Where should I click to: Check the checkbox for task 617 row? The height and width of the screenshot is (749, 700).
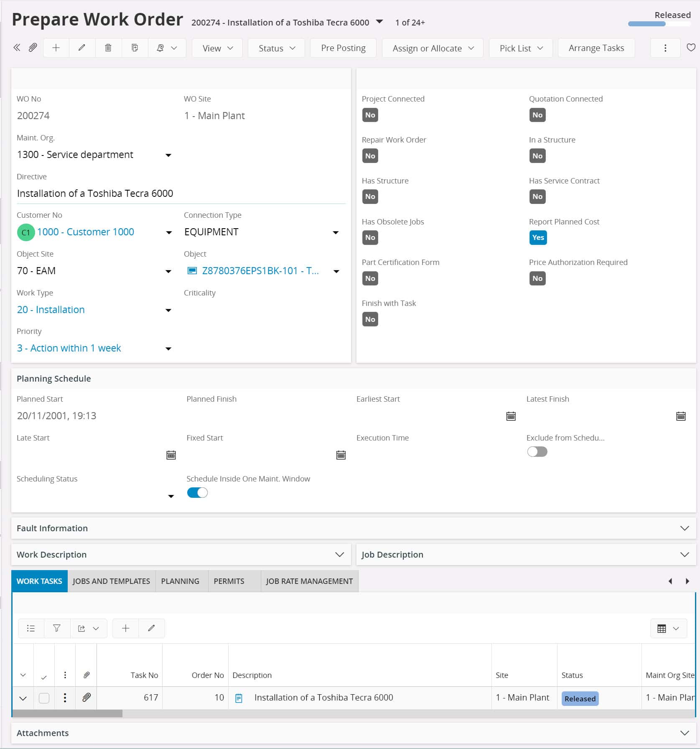(44, 698)
